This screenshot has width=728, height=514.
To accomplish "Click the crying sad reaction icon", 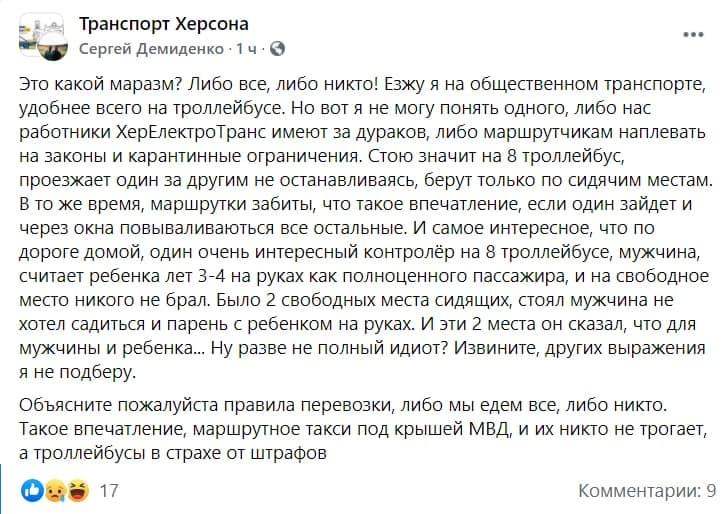I will pos(55,490).
